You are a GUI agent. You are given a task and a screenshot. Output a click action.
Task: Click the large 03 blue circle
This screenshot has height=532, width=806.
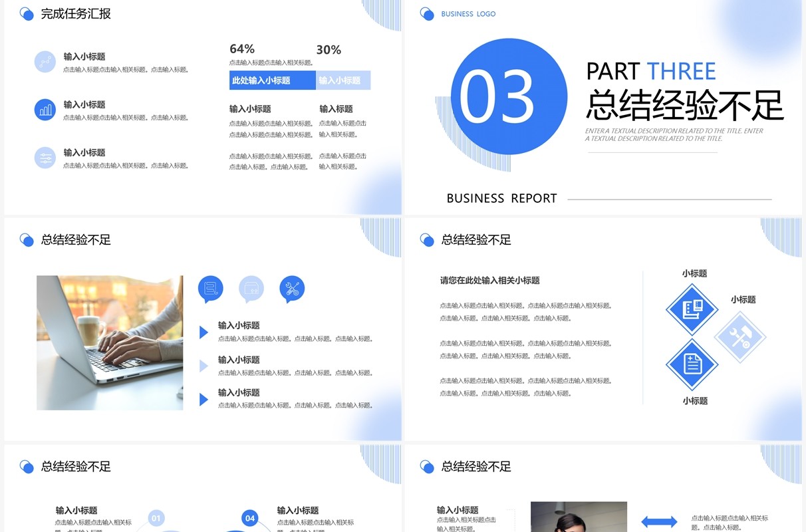click(x=509, y=96)
